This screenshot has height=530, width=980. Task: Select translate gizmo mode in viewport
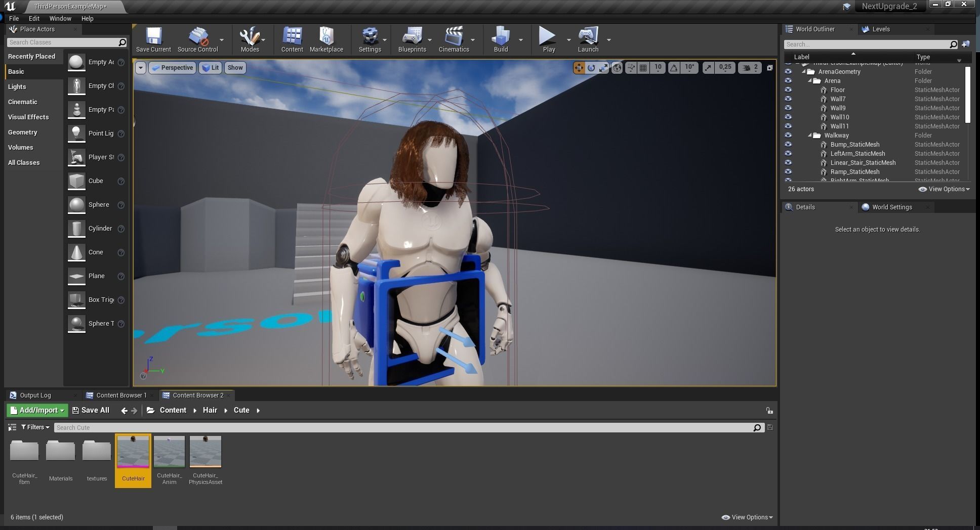coord(579,68)
